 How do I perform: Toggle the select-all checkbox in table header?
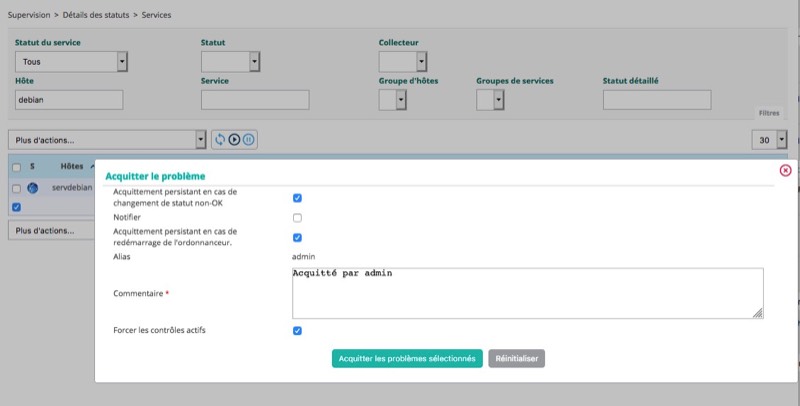coord(16,166)
